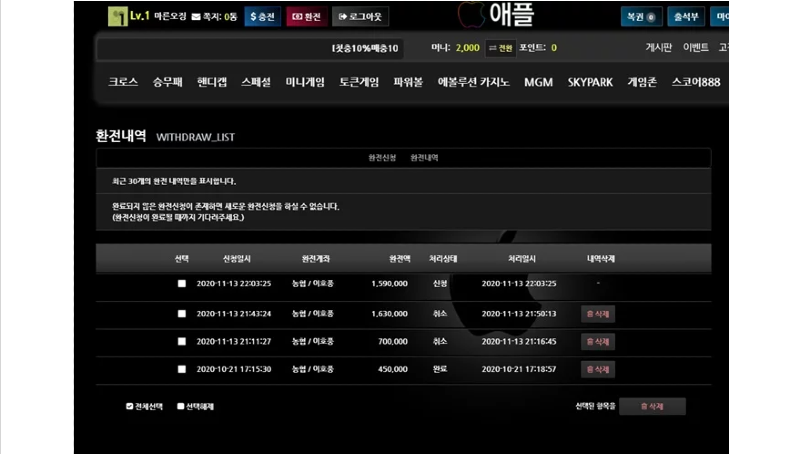Switch to the 환전내역 tab
This screenshot has width=800, height=454.
tap(424, 158)
